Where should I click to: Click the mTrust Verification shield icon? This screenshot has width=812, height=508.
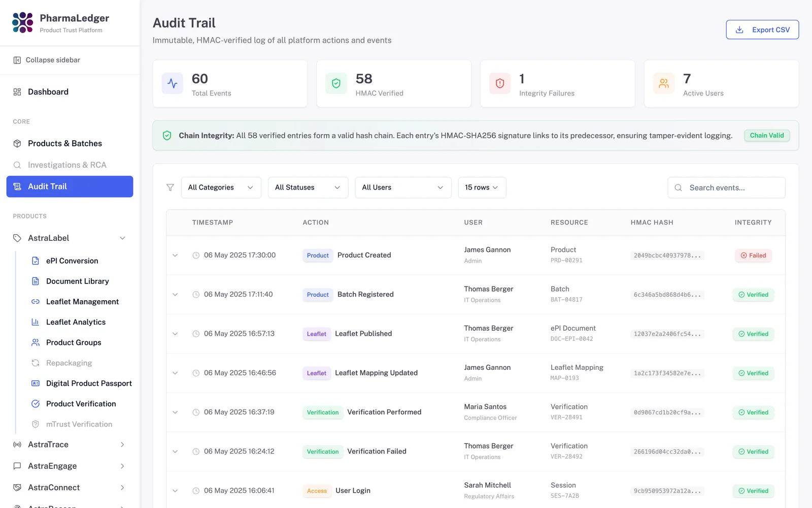tap(36, 424)
